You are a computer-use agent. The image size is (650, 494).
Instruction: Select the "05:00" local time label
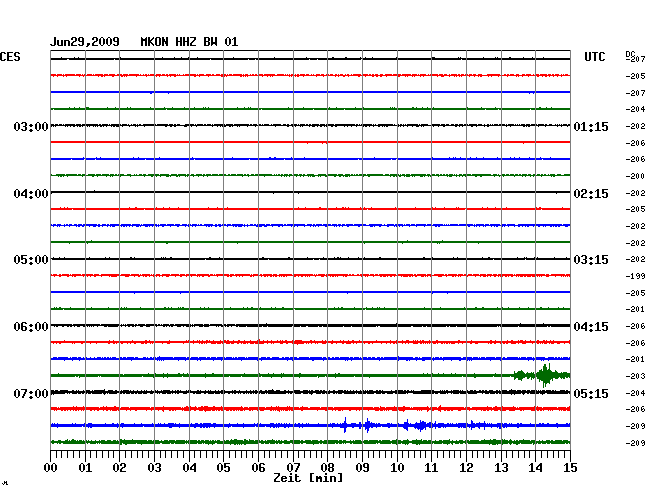pos(31,260)
